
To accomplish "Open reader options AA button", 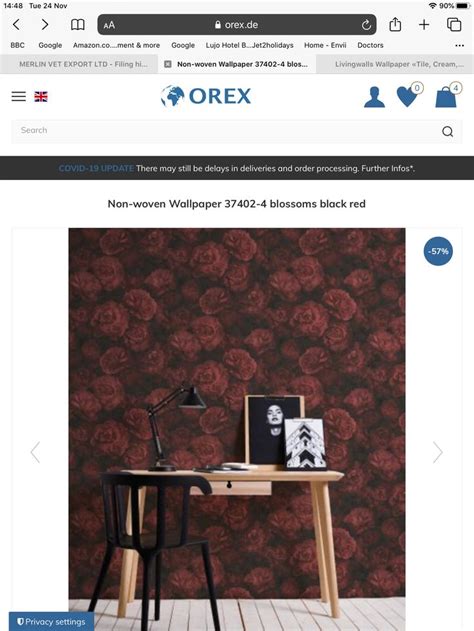I will [109, 25].
